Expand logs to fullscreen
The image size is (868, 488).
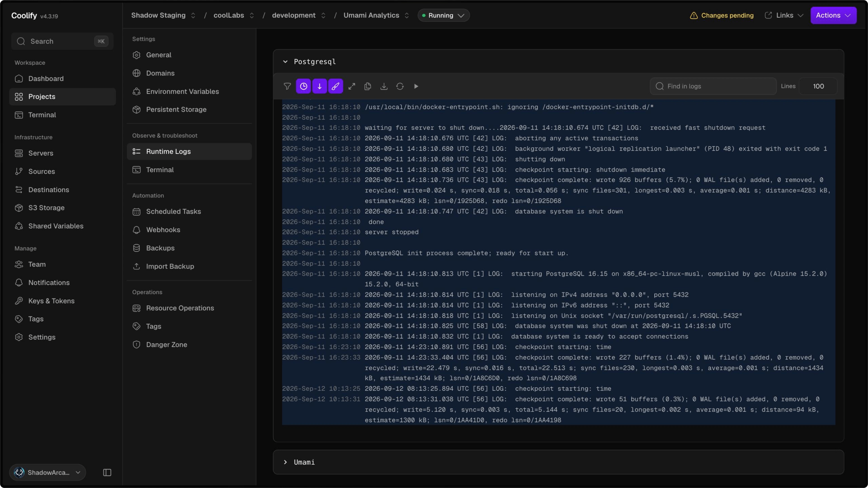[352, 86]
